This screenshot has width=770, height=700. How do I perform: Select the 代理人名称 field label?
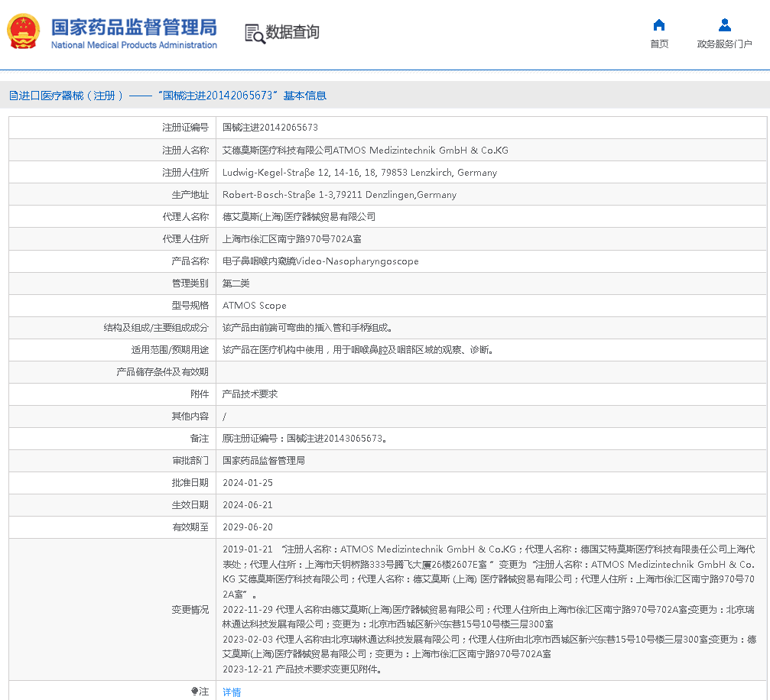click(x=186, y=217)
